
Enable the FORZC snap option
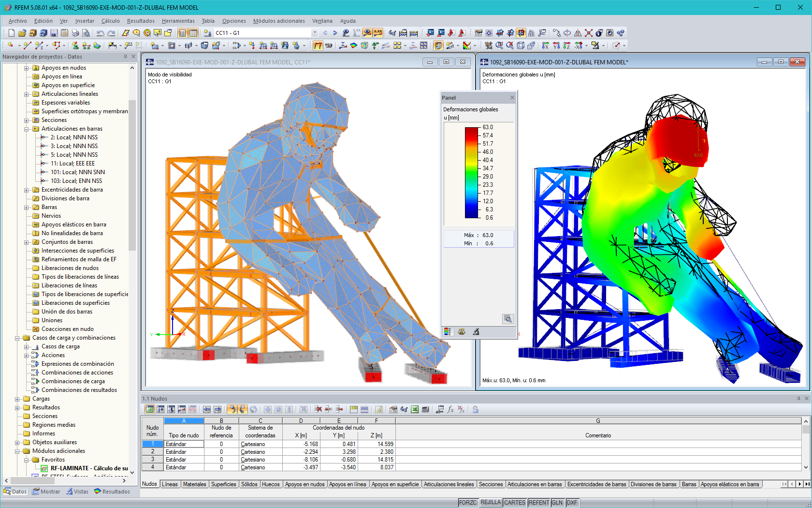[x=468, y=502]
